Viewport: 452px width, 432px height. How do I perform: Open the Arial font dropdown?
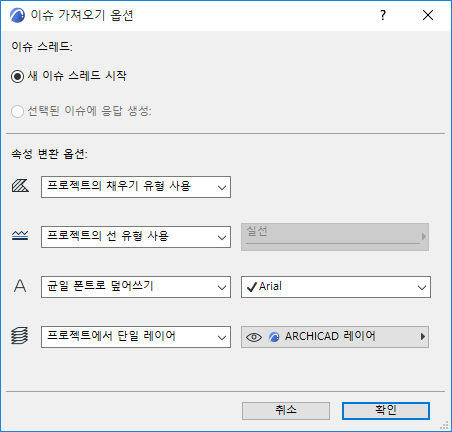(336, 287)
